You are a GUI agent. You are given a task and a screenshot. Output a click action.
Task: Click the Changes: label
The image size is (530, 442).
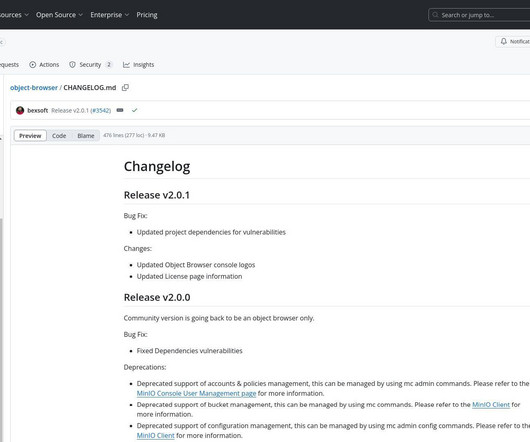click(x=138, y=249)
